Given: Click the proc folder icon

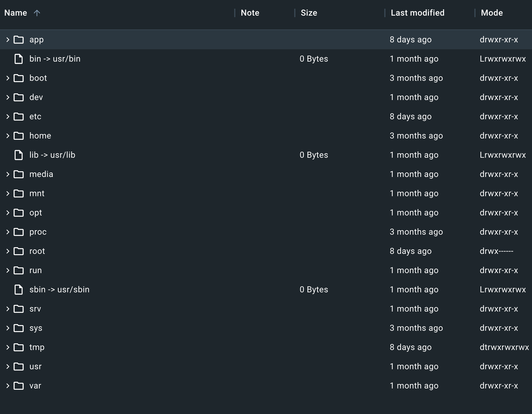Looking at the screenshot, I should pos(19,232).
